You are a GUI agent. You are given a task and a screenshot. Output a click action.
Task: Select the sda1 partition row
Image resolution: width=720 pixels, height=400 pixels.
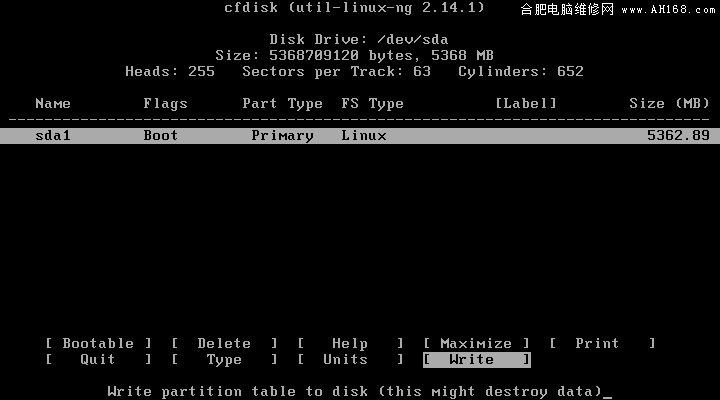360,136
